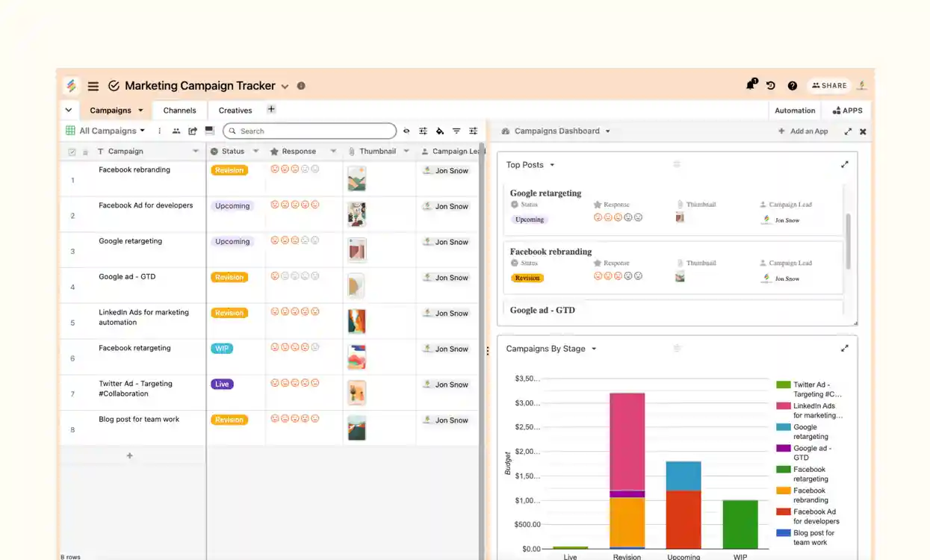Select the checkbox in the header row
The image size is (930, 560).
coord(72,151)
